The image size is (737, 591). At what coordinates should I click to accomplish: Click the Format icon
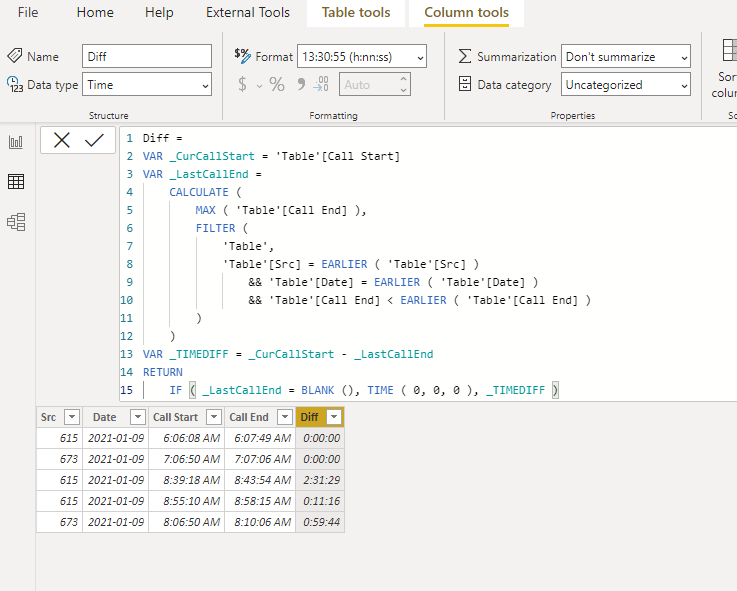242,55
